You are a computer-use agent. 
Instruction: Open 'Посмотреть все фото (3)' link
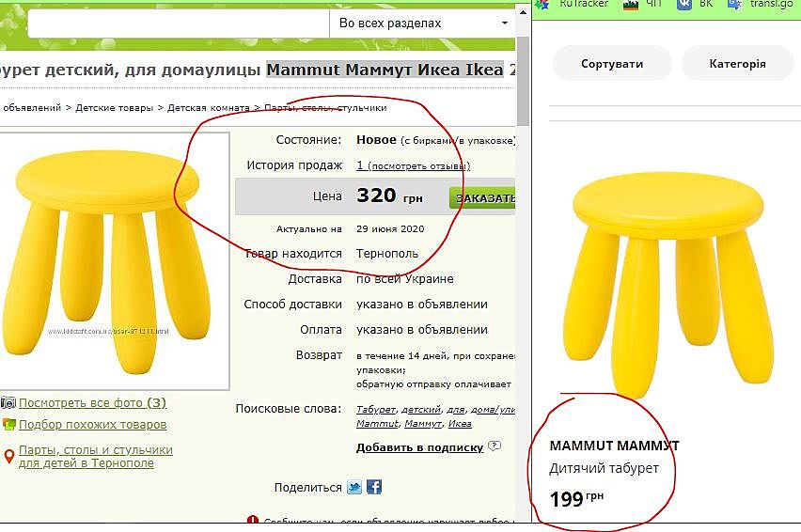tap(92, 403)
